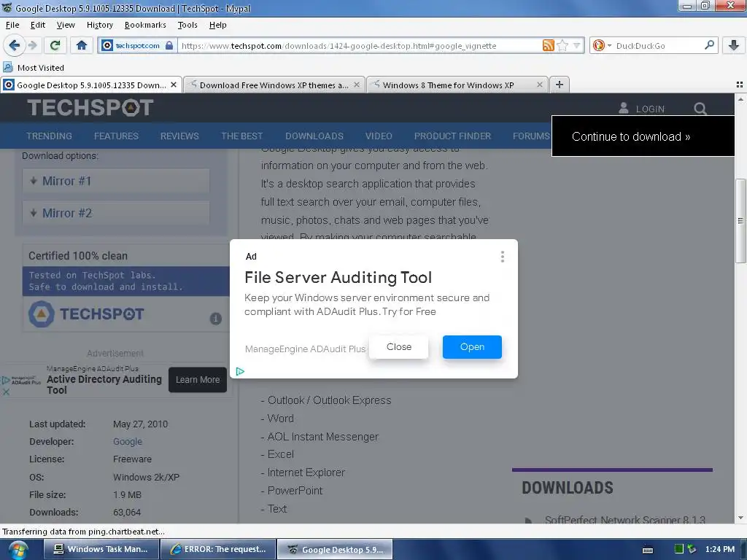Viewport: 747px width, 560px height.
Task: Click the 1:24 PM system clock
Action: (720, 549)
